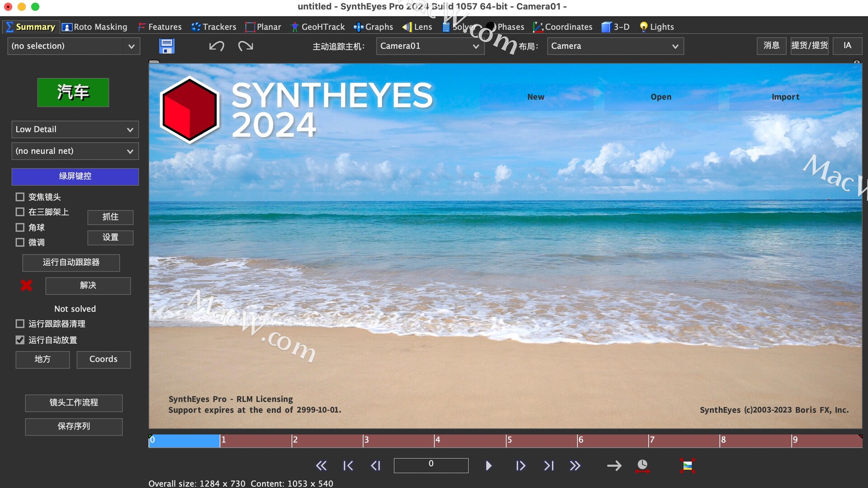Click the right arrow playback direction icon
The width and height of the screenshot is (868, 488).
(614, 465)
